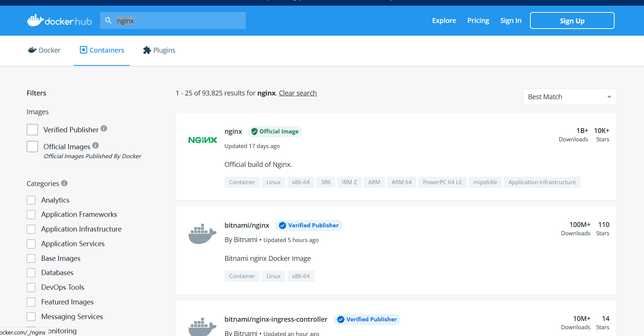Click the Docker tab whale icon
This screenshot has width=644, height=336.
pyautogui.click(x=32, y=50)
